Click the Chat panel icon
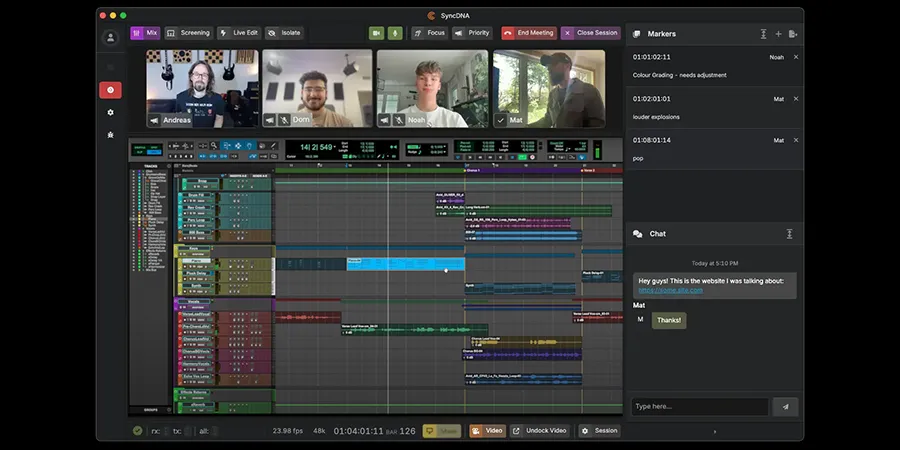This screenshot has width=900, height=450. click(x=637, y=234)
